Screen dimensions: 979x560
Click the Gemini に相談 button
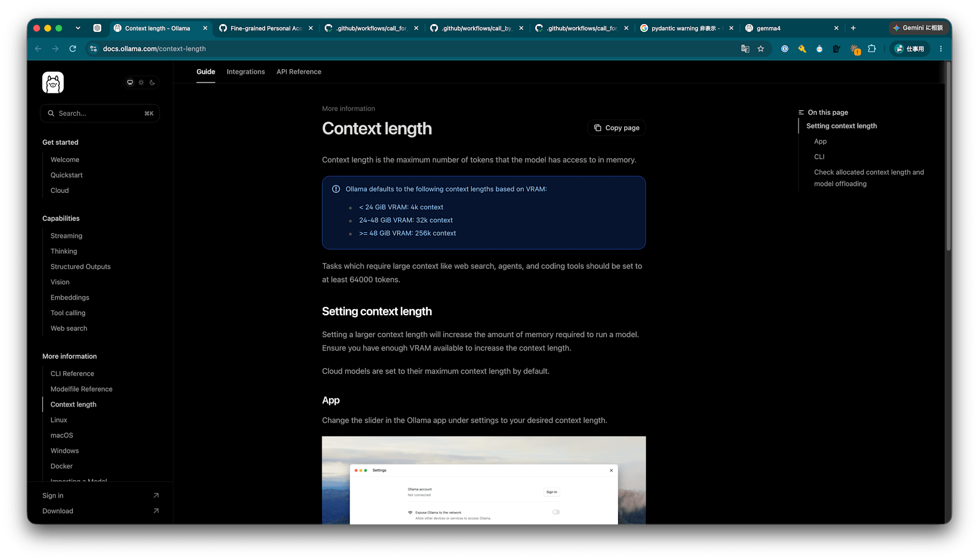[x=918, y=28]
